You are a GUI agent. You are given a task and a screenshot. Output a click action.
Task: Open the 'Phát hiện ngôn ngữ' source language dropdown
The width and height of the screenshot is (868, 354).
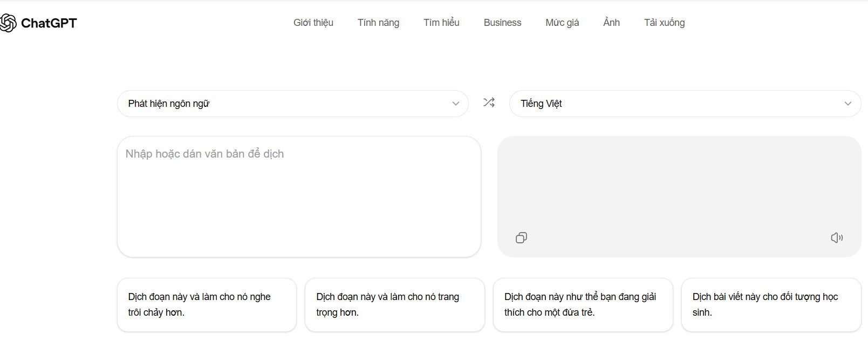pos(292,104)
